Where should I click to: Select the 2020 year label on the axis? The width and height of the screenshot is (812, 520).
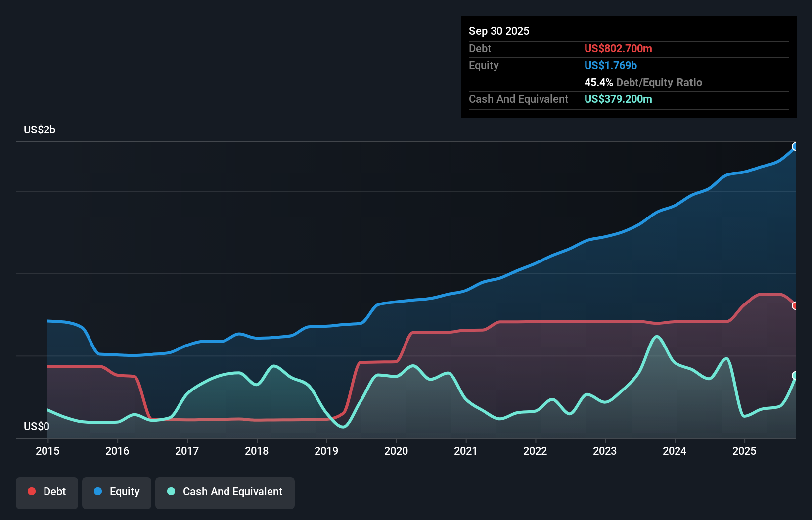coord(396,451)
